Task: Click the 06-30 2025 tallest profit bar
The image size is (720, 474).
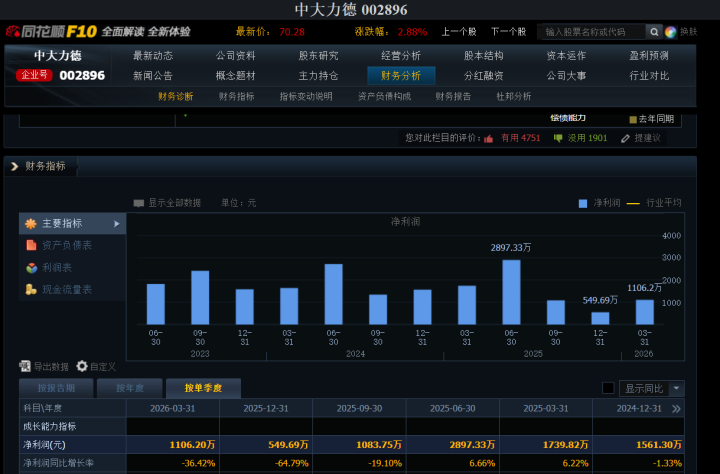Action: [x=511, y=292]
